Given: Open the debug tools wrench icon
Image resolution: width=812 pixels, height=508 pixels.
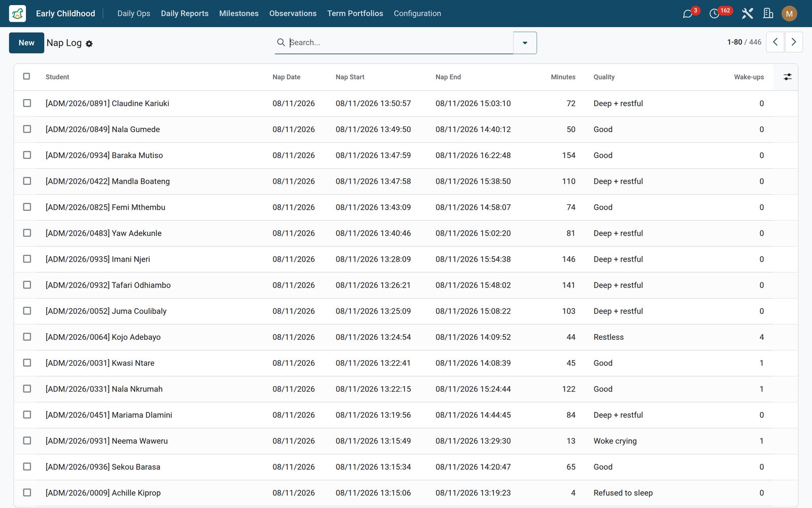Looking at the screenshot, I should coord(747,14).
